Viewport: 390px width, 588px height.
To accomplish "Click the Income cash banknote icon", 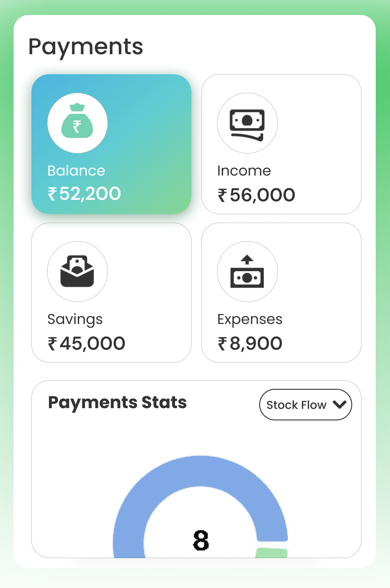I will 247,123.
